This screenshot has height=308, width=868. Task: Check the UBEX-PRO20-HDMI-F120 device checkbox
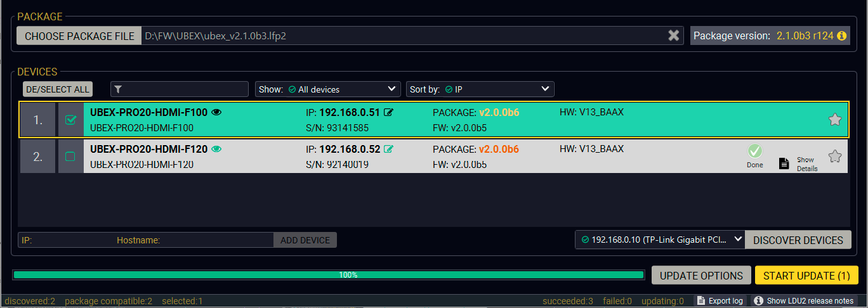(70, 157)
